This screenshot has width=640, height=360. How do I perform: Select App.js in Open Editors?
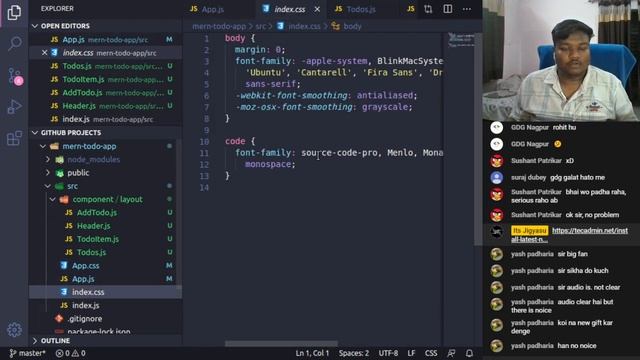(x=105, y=40)
